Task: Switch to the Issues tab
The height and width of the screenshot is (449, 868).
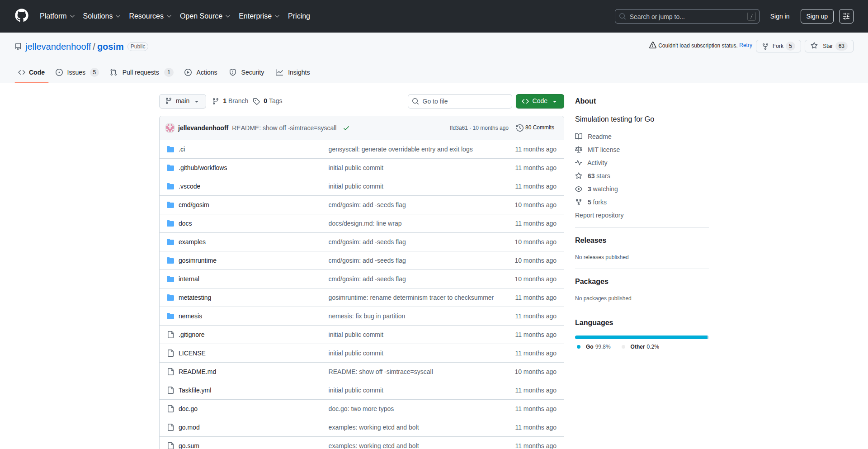Action: [x=76, y=72]
